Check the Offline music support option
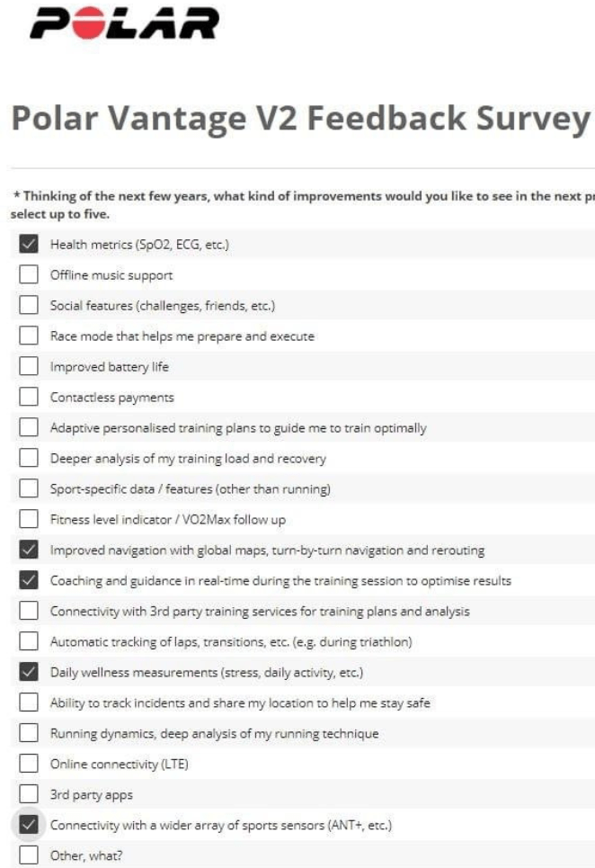The image size is (595, 868). click(x=29, y=275)
